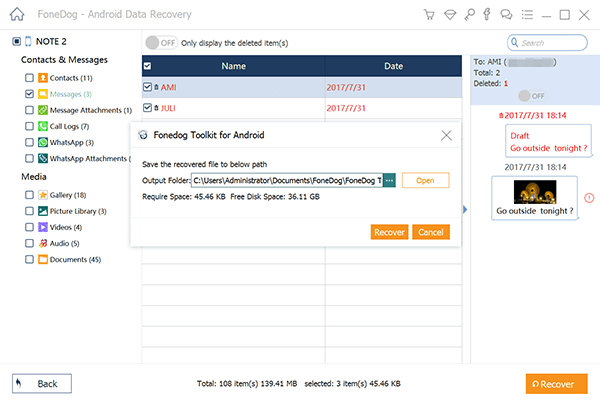Click the Picture Library icon
Image resolution: width=600 pixels, height=402 pixels.
point(43,211)
